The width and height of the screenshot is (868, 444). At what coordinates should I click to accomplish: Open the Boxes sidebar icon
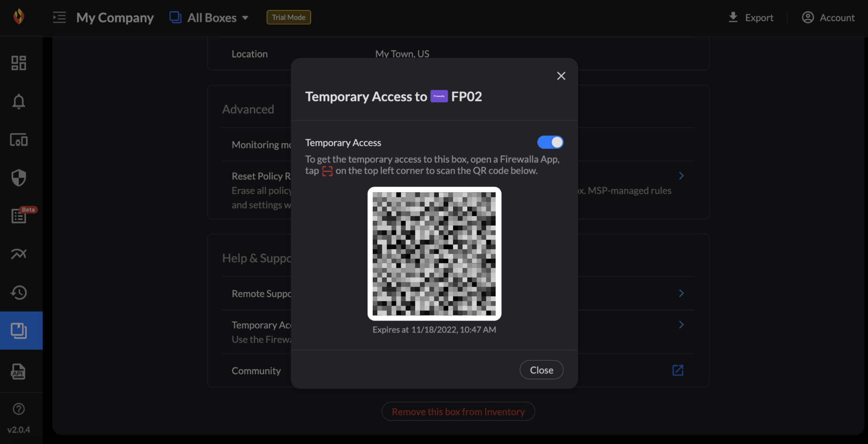click(19, 331)
